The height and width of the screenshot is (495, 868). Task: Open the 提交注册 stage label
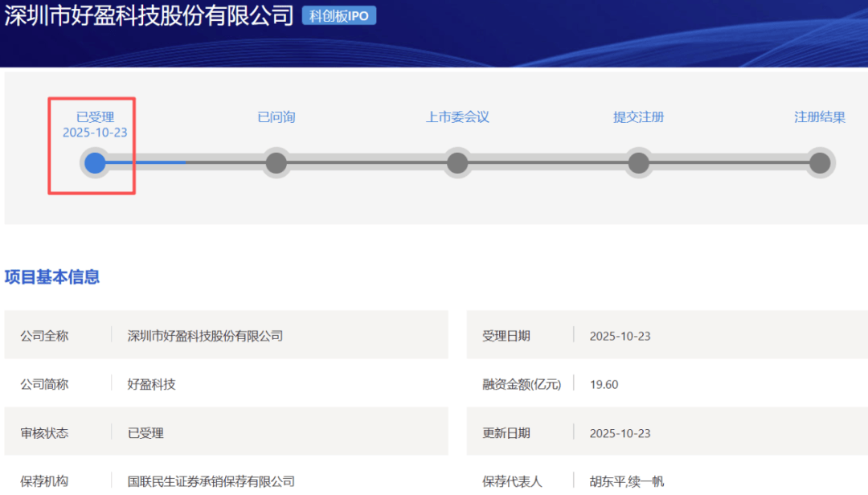pyautogui.click(x=639, y=117)
